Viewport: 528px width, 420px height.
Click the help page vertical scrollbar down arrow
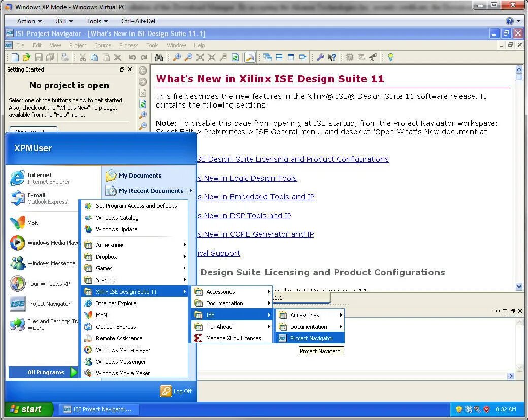519,287
